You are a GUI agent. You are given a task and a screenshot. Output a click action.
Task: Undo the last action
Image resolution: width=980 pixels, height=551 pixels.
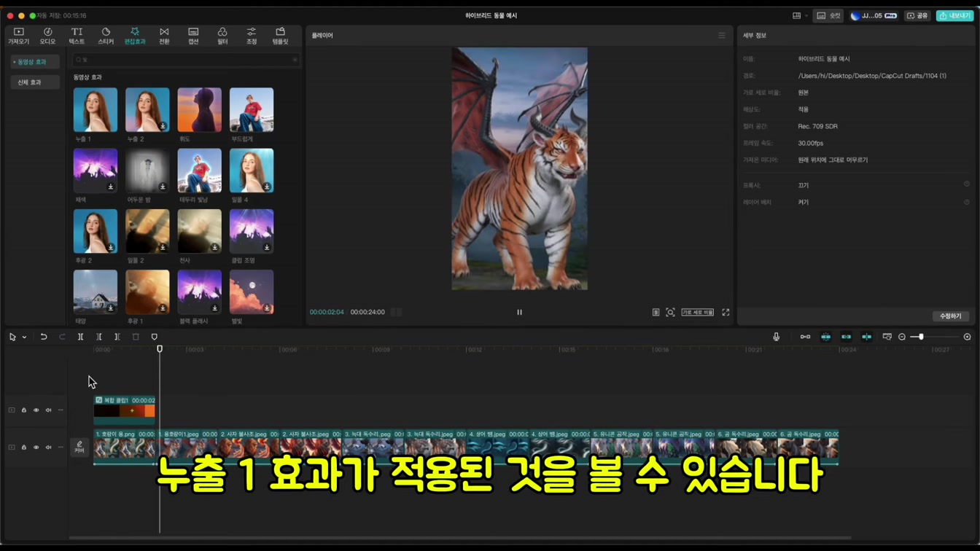click(x=44, y=337)
